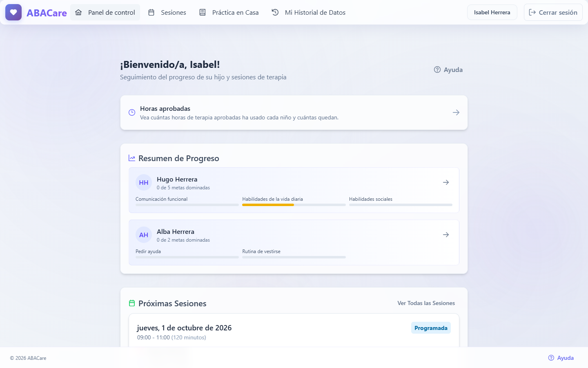Open the Horas aprobadas card
The width and height of the screenshot is (588, 368).
coord(294,112)
